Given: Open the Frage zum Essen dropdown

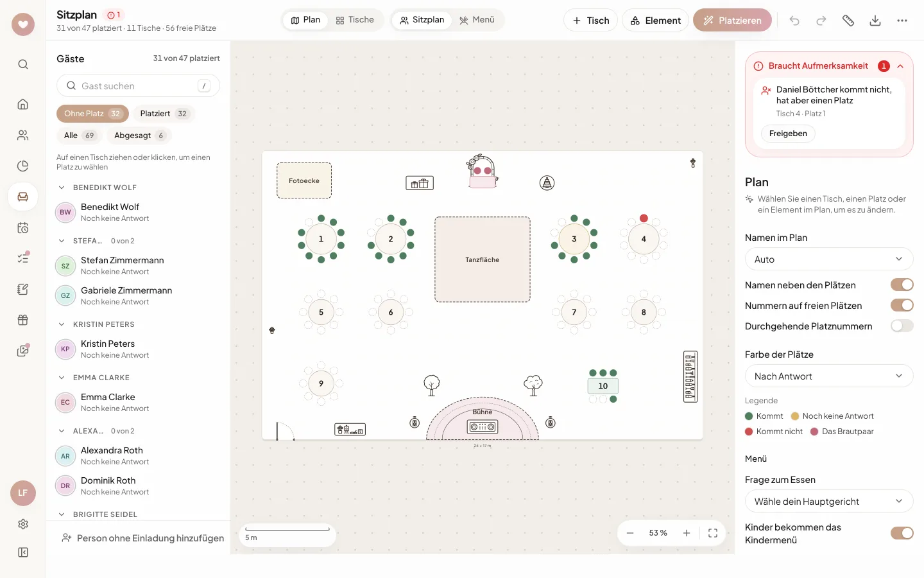Looking at the screenshot, I should coord(829,501).
